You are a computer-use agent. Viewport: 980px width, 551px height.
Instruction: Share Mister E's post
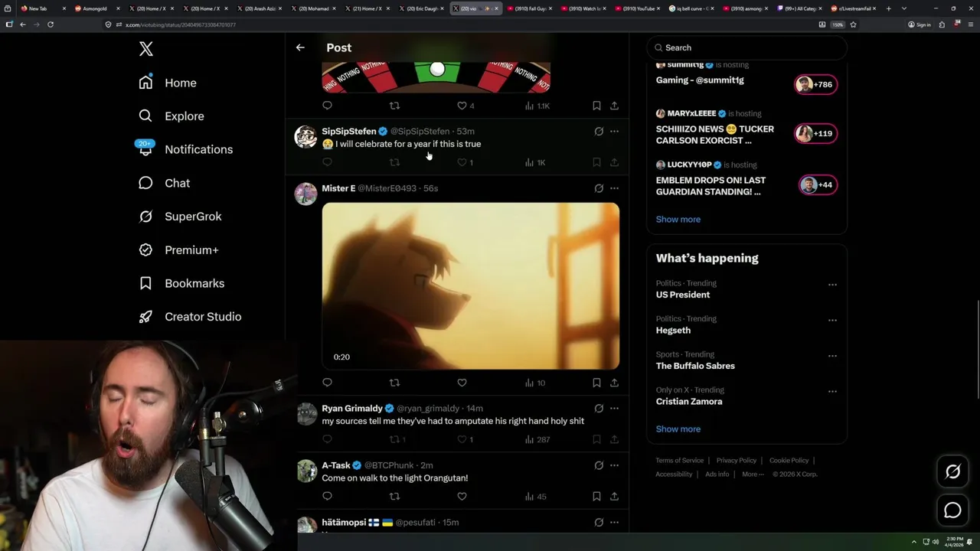[614, 383]
